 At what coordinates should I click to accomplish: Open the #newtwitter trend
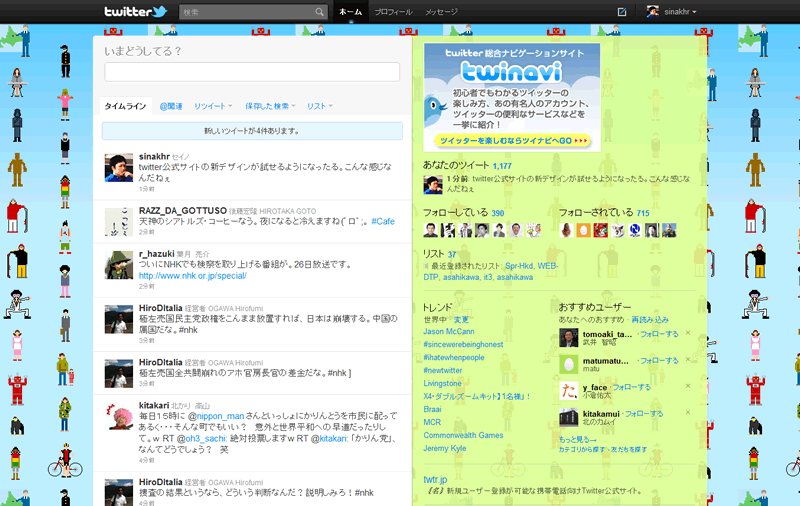tap(443, 371)
